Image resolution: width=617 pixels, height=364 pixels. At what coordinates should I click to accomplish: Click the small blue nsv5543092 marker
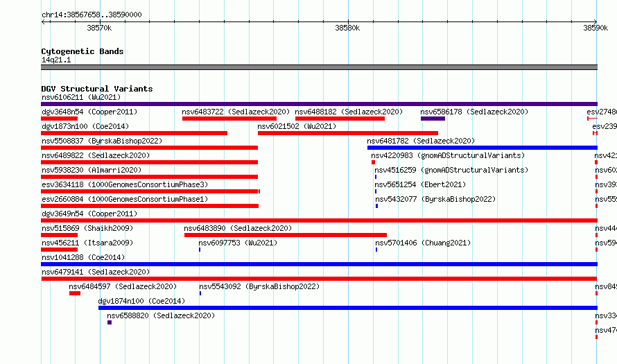click(200, 293)
